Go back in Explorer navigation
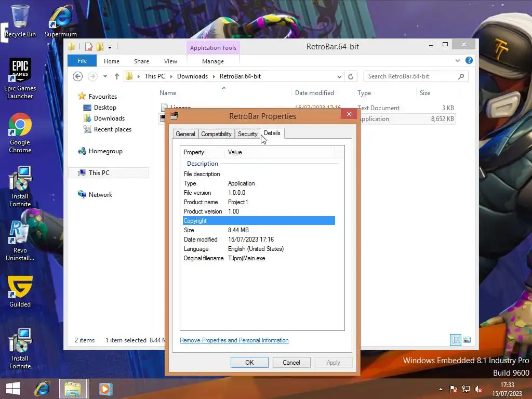The image size is (532, 399). click(x=78, y=76)
